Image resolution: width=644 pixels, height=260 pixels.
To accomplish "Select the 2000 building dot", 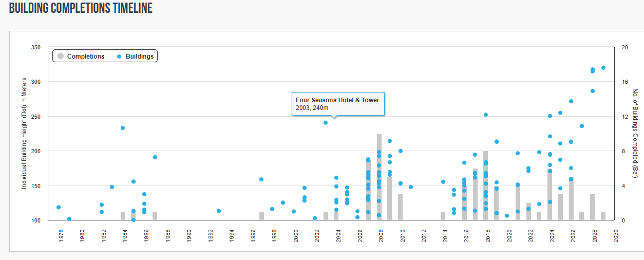I will coord(294,211).
